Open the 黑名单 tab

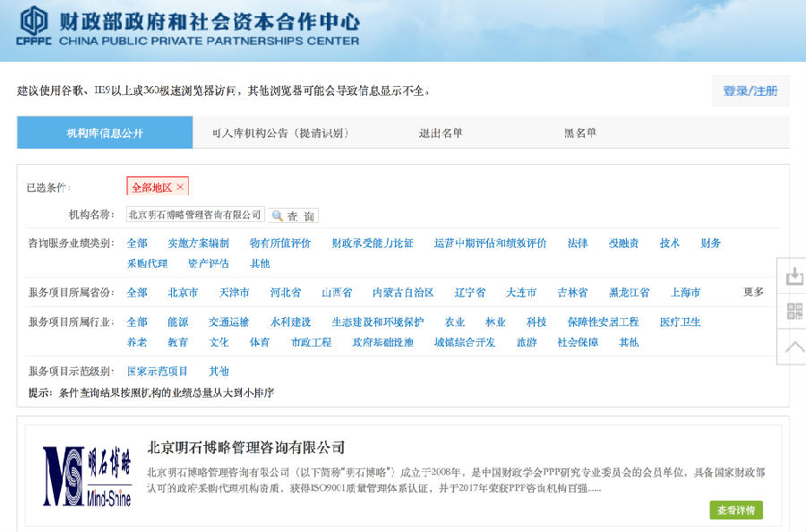click(579, 133)
